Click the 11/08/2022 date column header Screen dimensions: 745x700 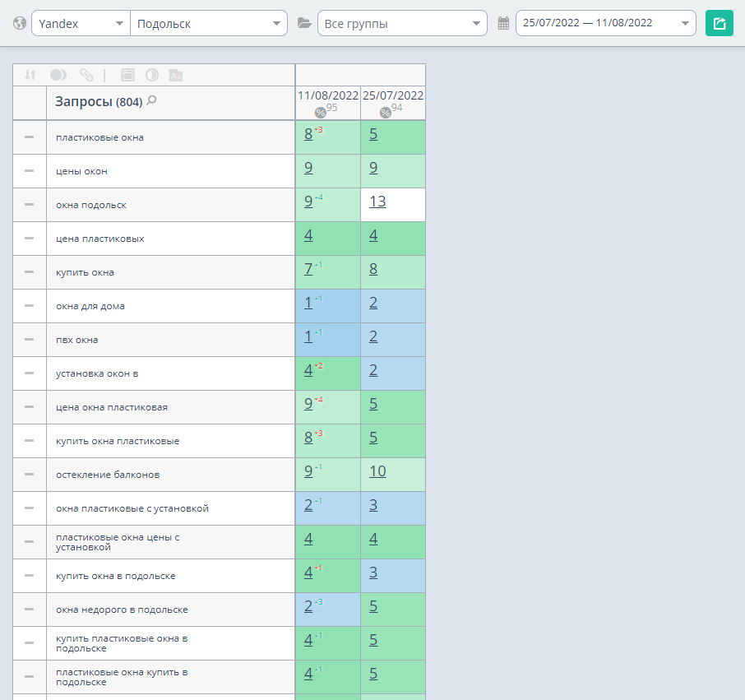click(327, 95)
